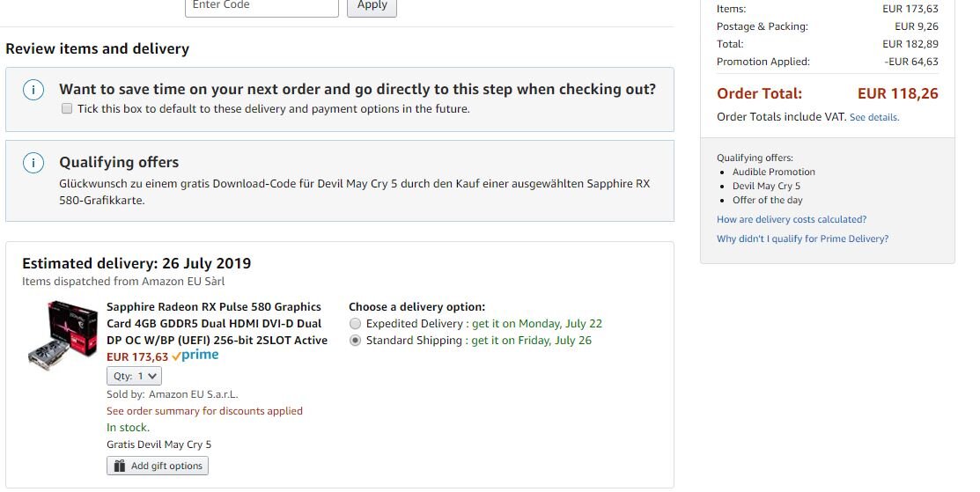Click the Order Total amount EUR 118,26

897,93
